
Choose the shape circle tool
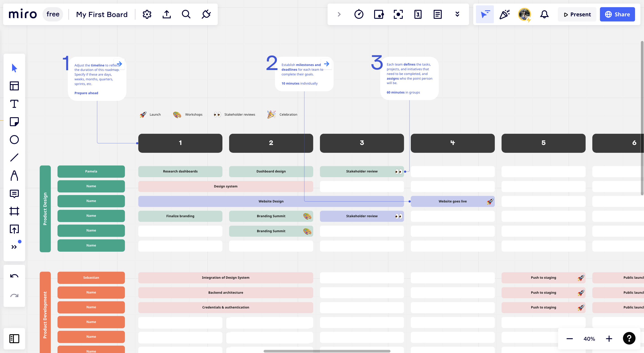[x=14, y=140]
